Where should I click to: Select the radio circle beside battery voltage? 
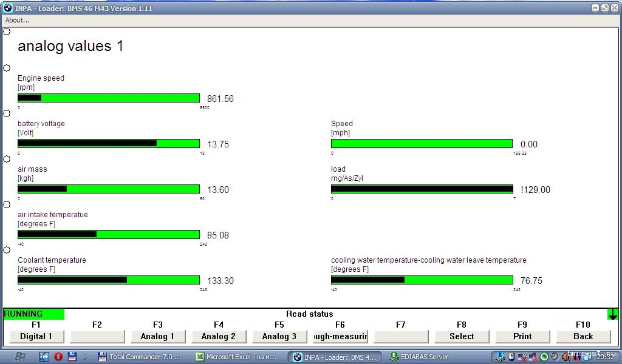click(7, 113)
